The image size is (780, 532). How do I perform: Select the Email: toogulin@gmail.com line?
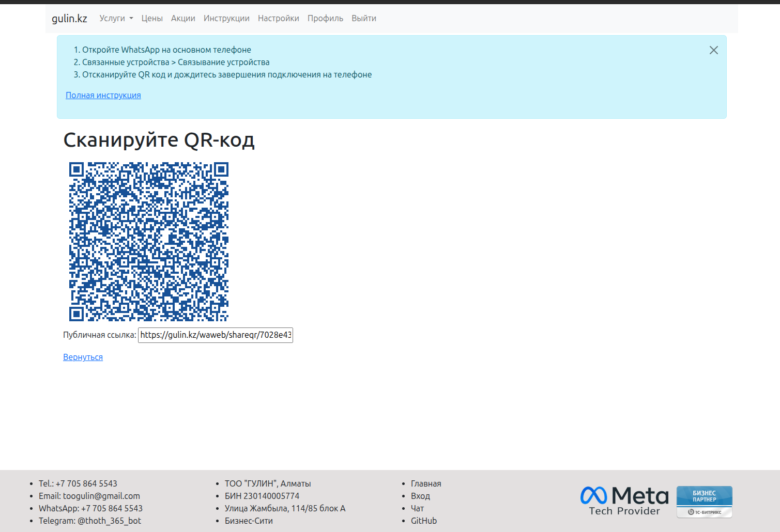click(x=89, y=496)
